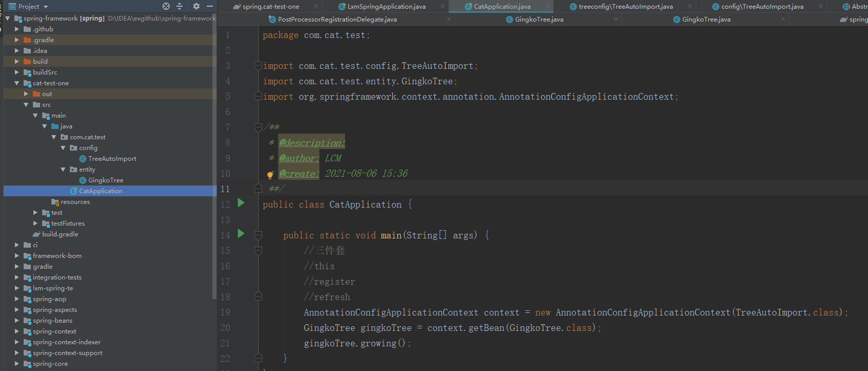Close the LxmSpringApplication.java tab
The width and height of the screenshot is (868, 371).
point(442,6)
